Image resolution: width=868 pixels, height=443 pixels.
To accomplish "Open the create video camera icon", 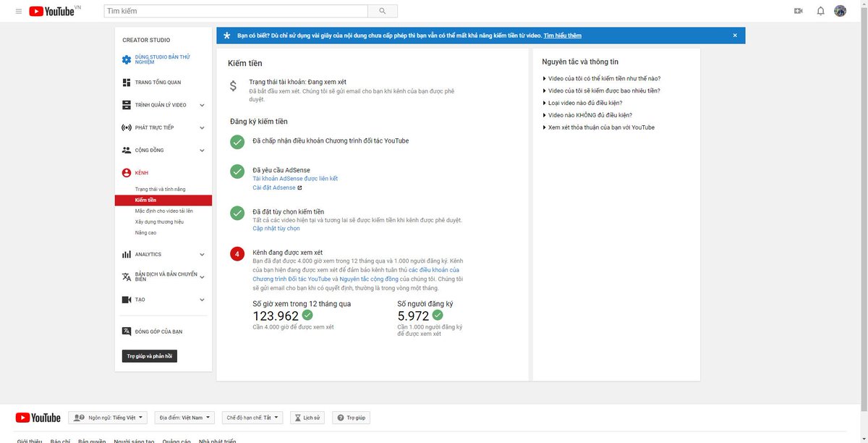I will coord(799,11).
